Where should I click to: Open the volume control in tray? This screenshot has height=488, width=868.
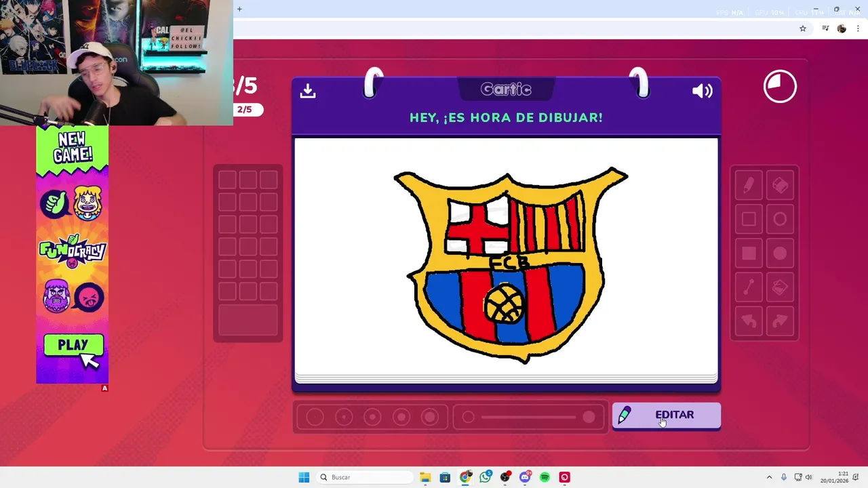click(808, 477)
